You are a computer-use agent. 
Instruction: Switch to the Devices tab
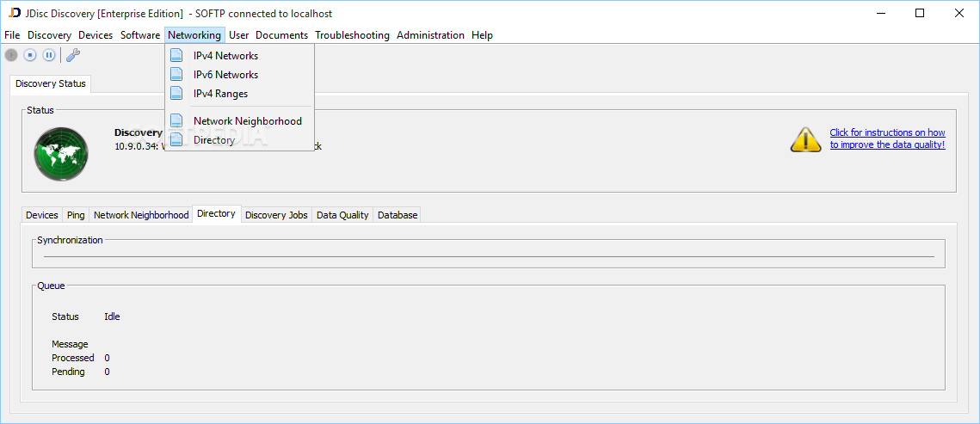tap(42, 215)
